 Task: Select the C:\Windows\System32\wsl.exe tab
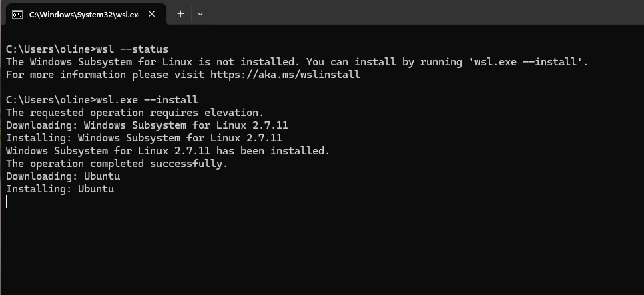(x=83, y=15)
